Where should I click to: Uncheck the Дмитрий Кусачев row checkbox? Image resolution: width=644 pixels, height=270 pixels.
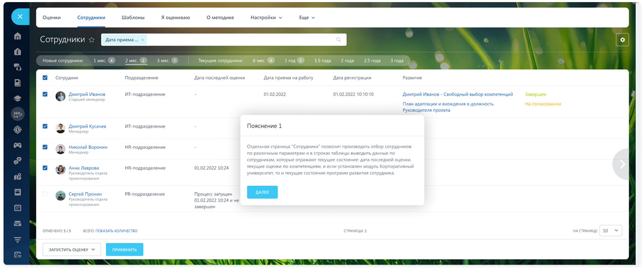[45, 126]
